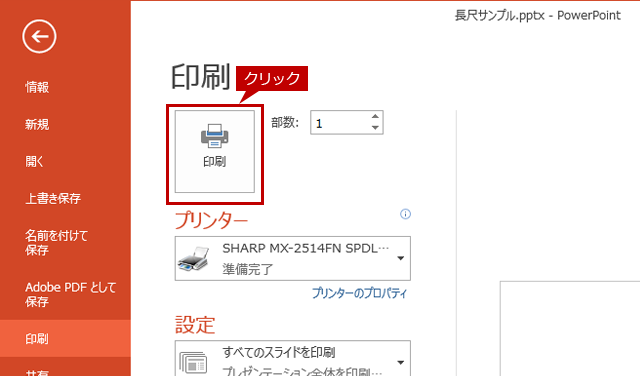Open the printer information icon
Image resolution: width=640 pixels, height=376 pixels.
pyautogui.click(x=405, y=214)
